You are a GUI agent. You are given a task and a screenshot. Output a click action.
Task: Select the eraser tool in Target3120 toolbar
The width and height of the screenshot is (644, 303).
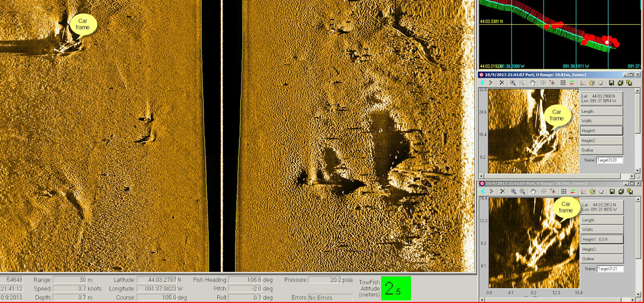[x=601, y=84]
